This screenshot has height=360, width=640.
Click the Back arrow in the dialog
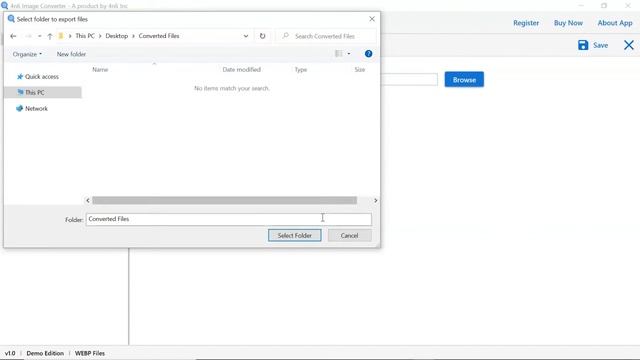[x=13, y=36]
